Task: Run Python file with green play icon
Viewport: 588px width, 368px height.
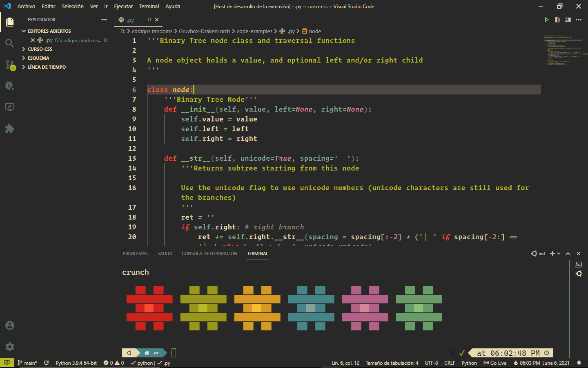Action: pyautogui.click(x=547, y=20)
